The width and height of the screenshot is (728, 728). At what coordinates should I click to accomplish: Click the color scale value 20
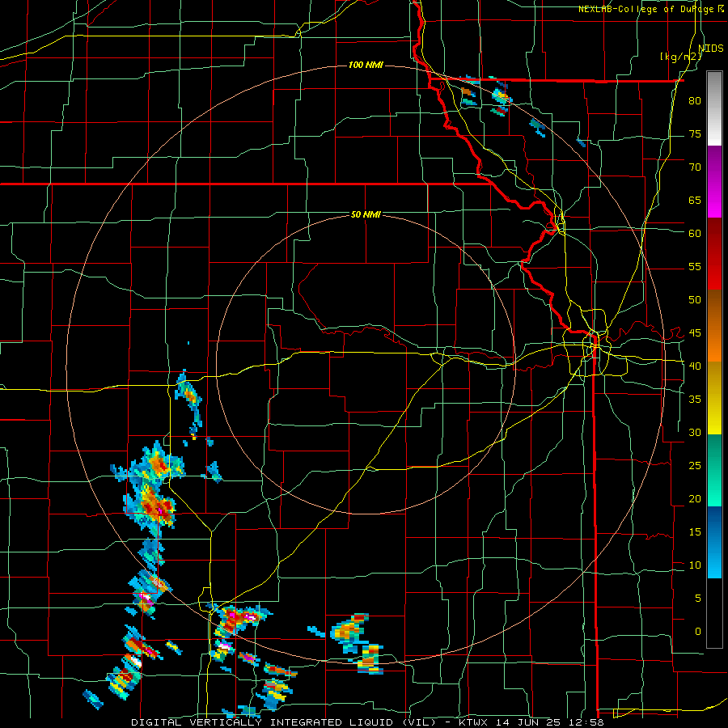695,498
